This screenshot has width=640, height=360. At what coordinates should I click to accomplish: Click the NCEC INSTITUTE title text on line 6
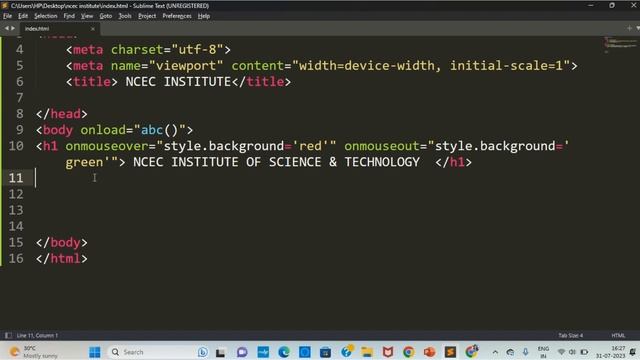pyautogui.click(x=178, y=82)
